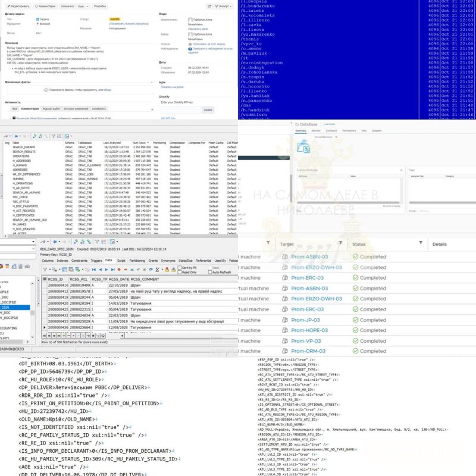
Task: Open the Prom-JP-03 target link
Action: coord(305,320)
